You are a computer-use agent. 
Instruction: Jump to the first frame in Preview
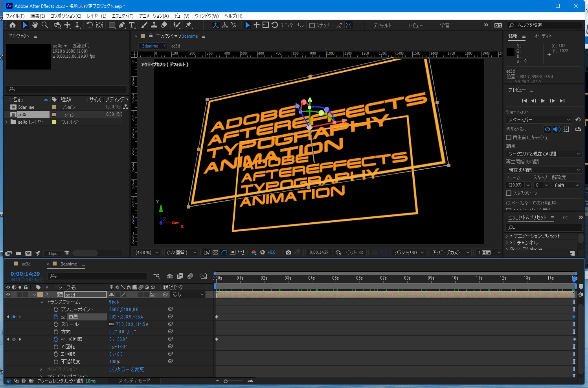click(x=524, y=101)
